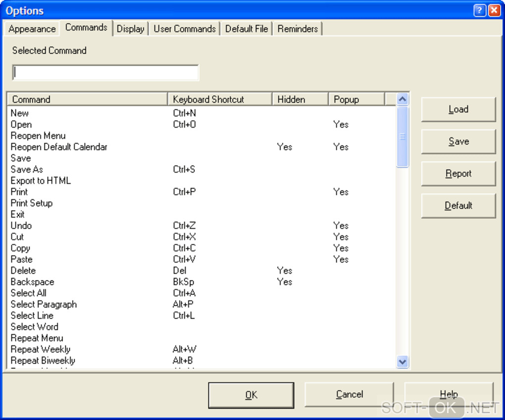Click the Ctrl+A shortcut cell
Viewport: 505px width, 420px height.
184,293
